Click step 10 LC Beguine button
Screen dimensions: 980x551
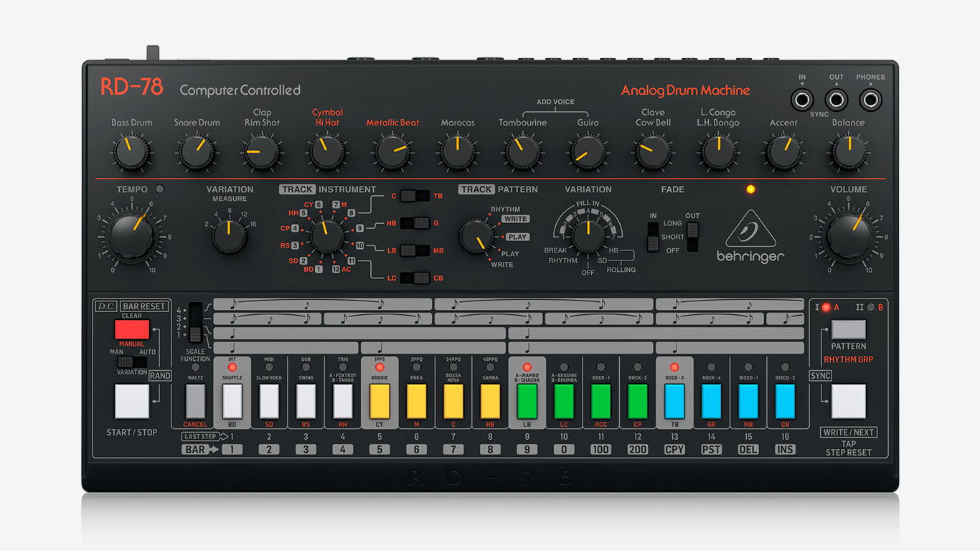[x=564, y=401]
